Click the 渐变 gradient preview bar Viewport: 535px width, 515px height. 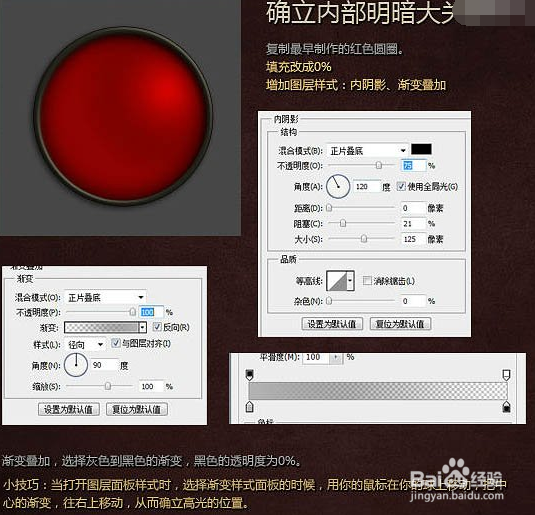click(102, 327)
